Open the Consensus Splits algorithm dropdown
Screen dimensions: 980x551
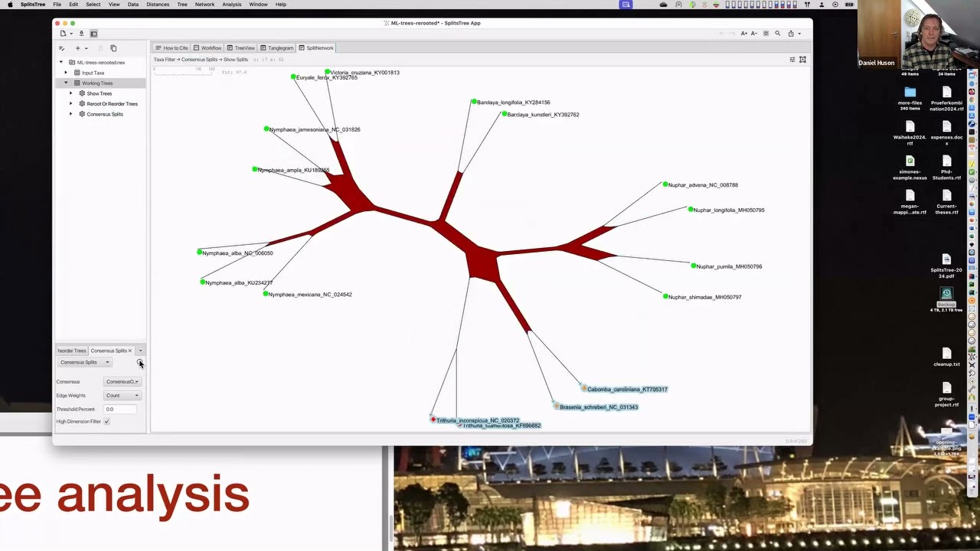(x=85, y=363)
